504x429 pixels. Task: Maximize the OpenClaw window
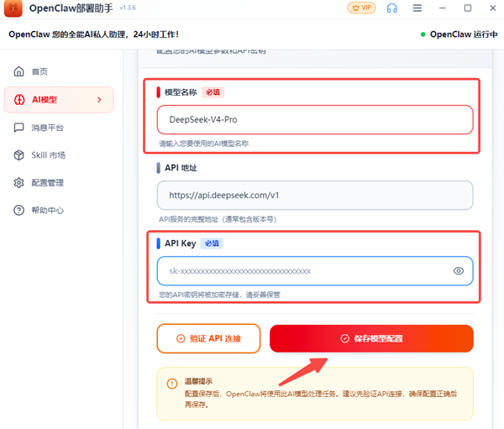coord(468,8)
